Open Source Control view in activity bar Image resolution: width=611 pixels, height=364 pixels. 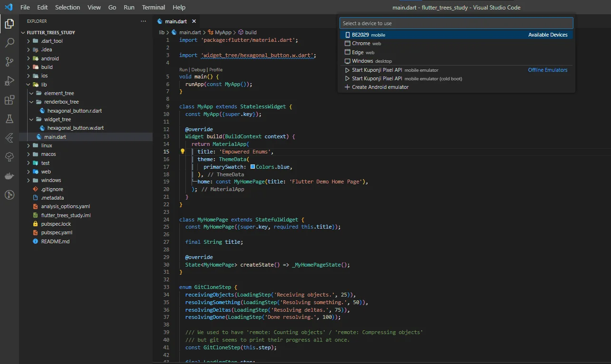coord(9,62)
